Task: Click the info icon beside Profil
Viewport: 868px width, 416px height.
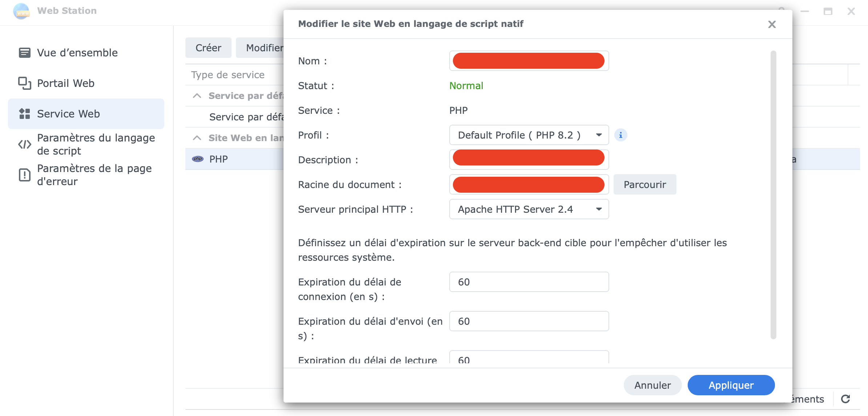Action: 620,135
